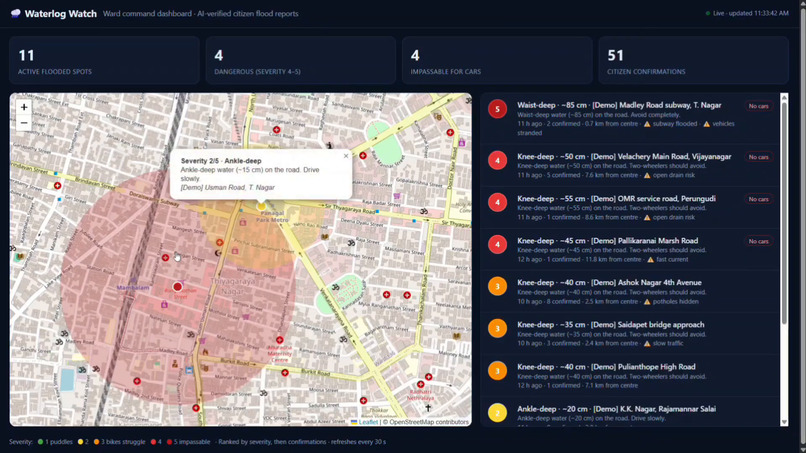Screen dimensions: 806x453
Task: Select severity 3 badge for Pulianthope High Road
Action: tap(498, 371)
